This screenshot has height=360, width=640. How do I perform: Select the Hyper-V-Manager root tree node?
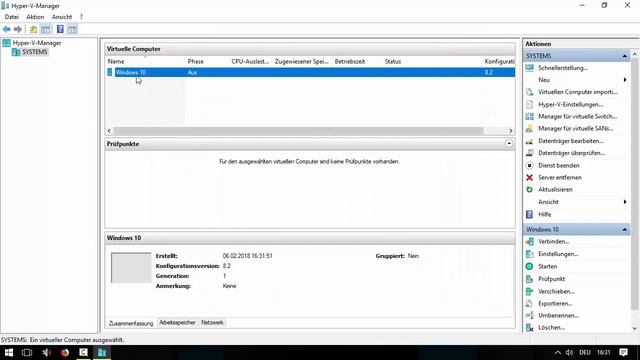36,43
